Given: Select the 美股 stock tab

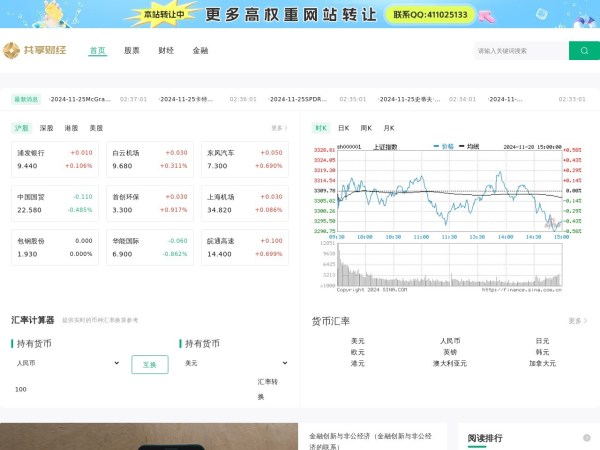Looking at the screenshot, I should point(96,128).
